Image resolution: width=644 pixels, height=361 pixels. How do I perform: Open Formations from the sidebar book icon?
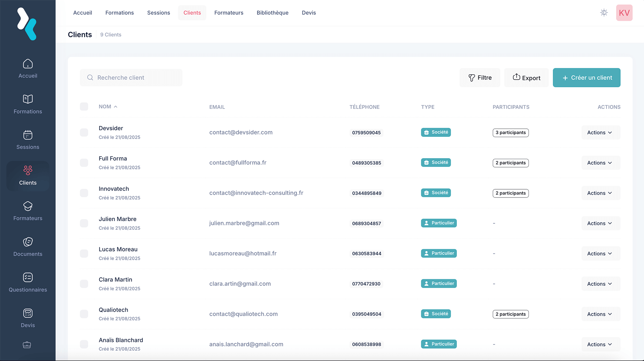coord(28,104)
